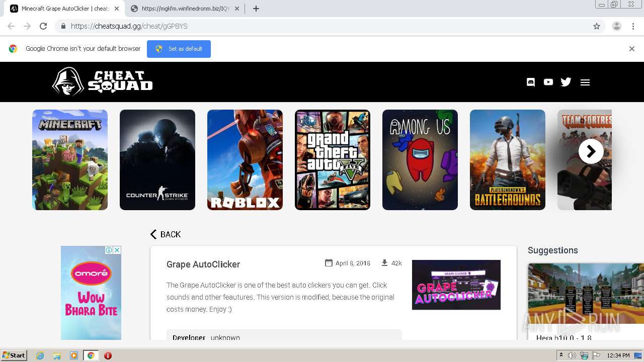Image resolution: width=644 pixels, height=362 pixels.
Task: Click the browser forward arrow
Action: (x=27, y=26)
